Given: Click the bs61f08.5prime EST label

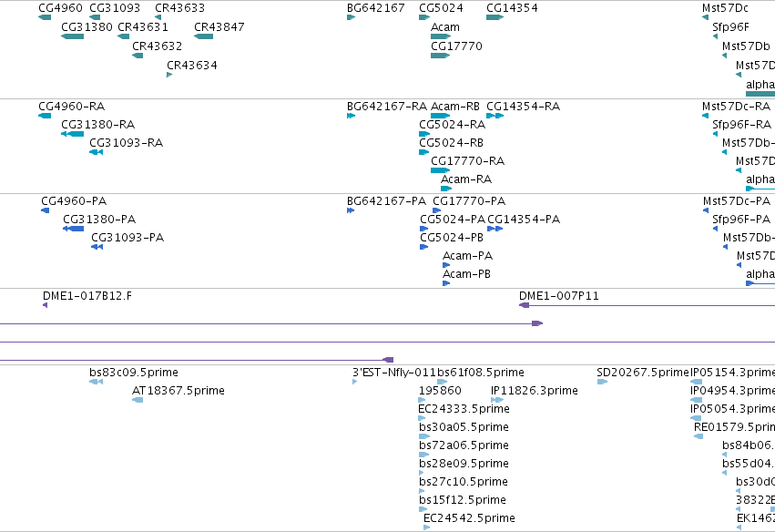Looking at the screenshot, I should 481,373.
